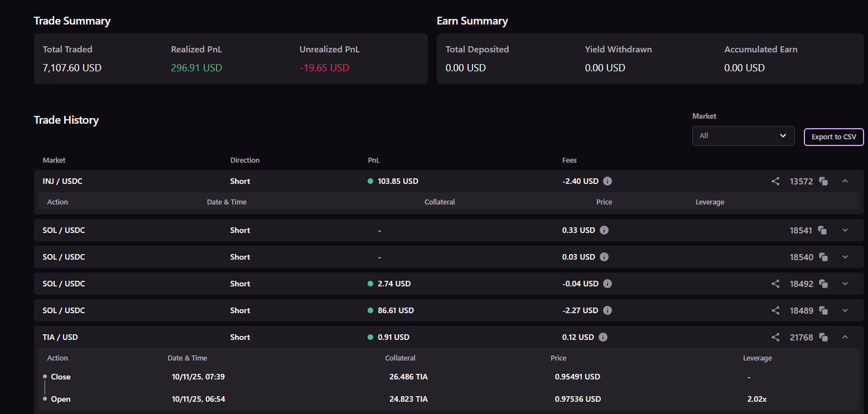Screen dimensions: 868x414
Task: Copy trade ID 21768
Action: coord(823,337)
